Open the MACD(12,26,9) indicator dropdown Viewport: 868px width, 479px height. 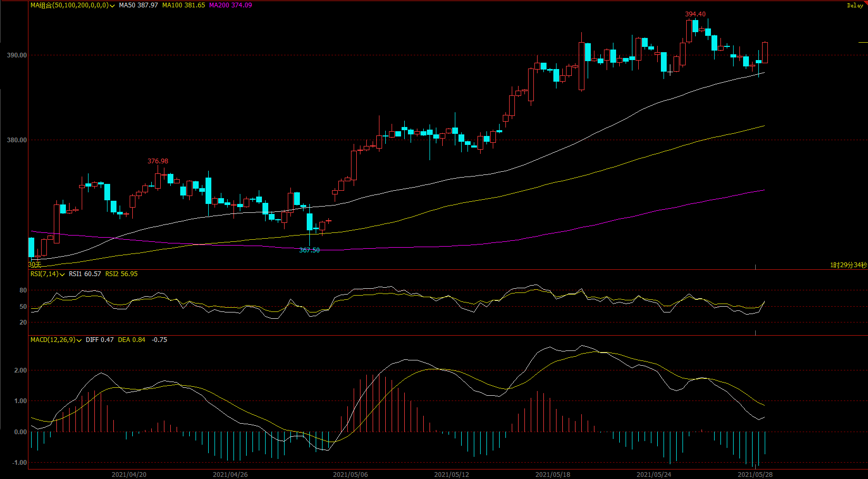(79, 340)
